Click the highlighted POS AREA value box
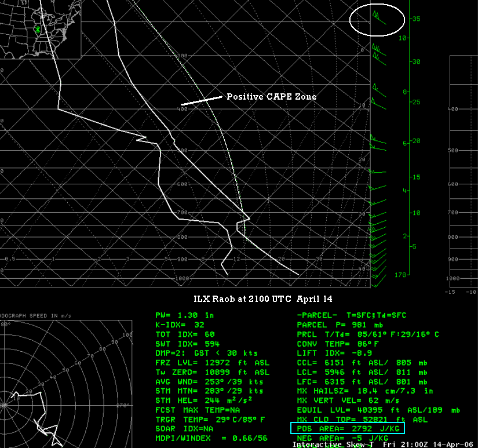 coord(347,429)
